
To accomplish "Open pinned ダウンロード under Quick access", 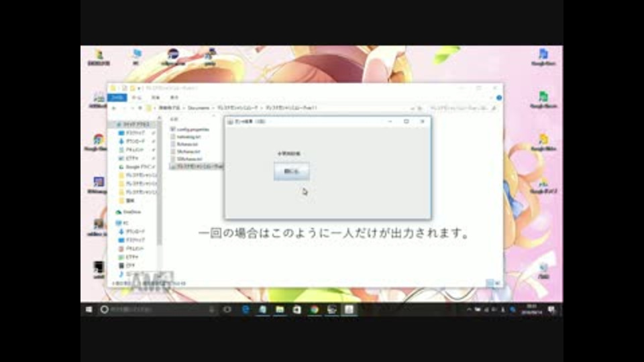I will point(135,141).
